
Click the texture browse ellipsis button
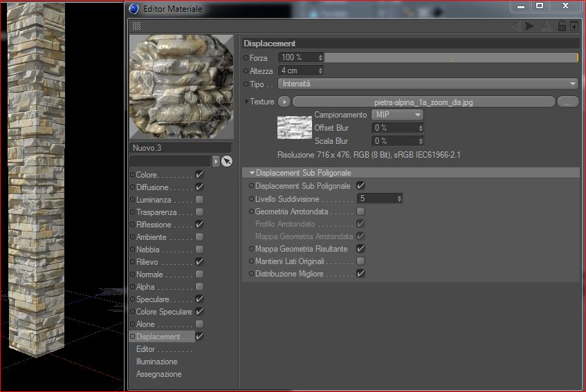568,102
